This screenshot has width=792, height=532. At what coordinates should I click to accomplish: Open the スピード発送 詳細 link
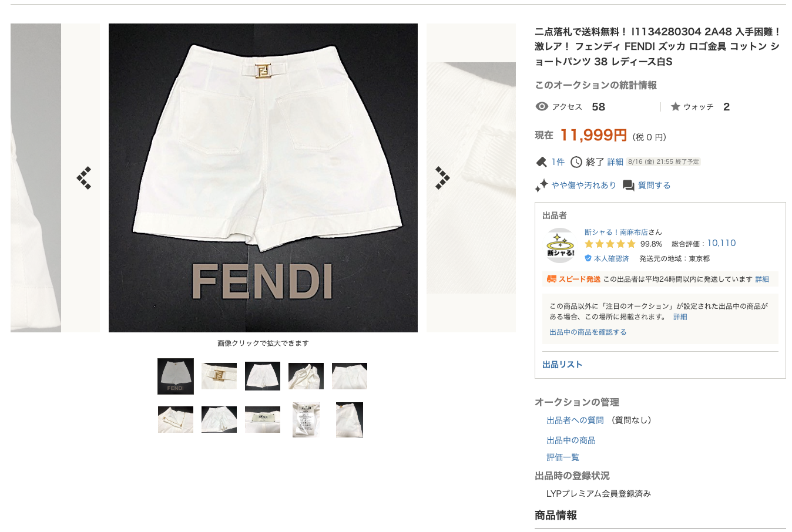[x=762, y=280]
